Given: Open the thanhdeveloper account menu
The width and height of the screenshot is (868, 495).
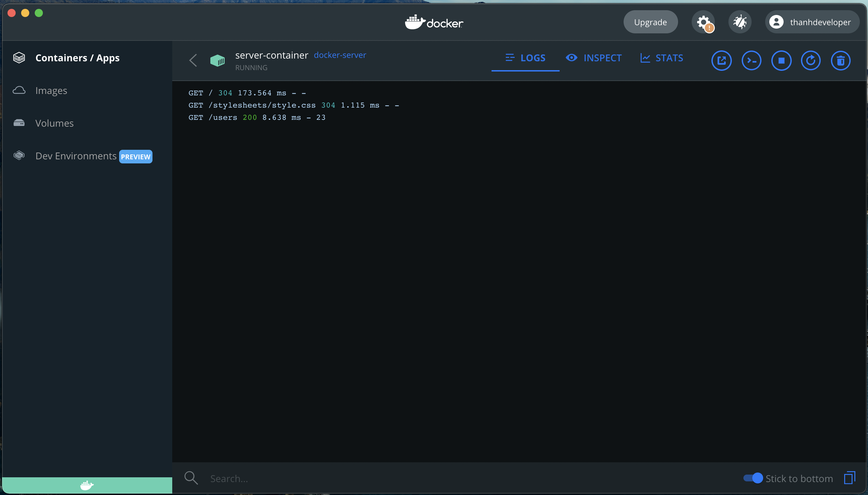Looking at the screenshot, I should click(811, 22).
